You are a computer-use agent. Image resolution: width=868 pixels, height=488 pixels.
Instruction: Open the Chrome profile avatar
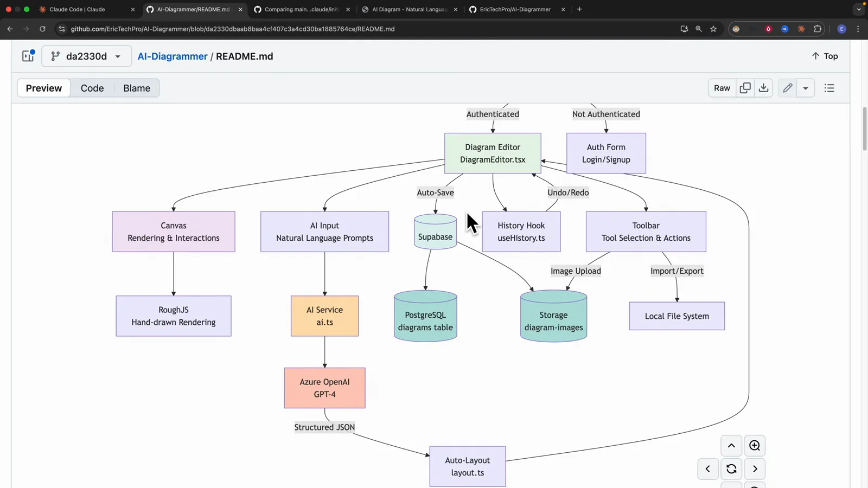(x=842, y=29)
